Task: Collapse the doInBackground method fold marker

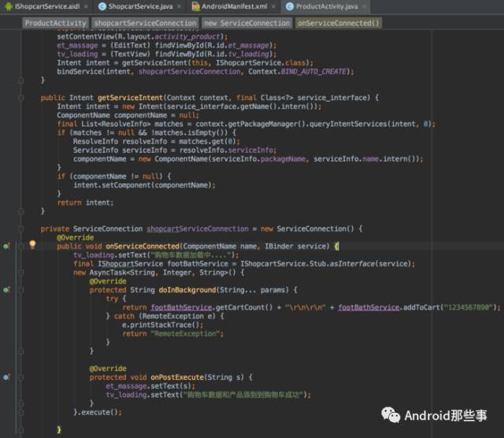Action: 21,290
